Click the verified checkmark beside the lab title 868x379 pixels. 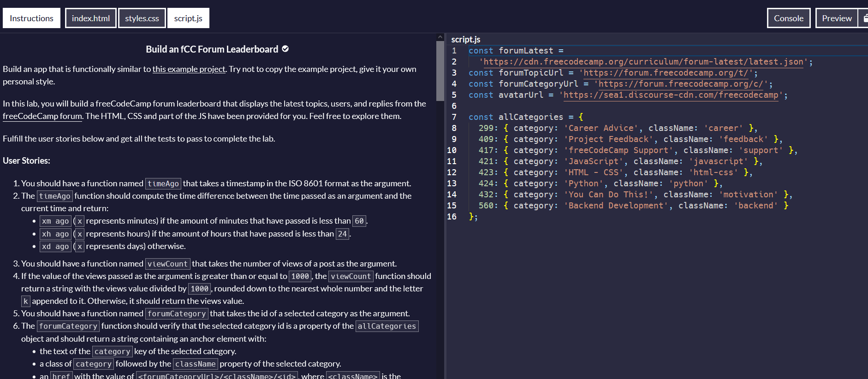click(x=285, y=49)
